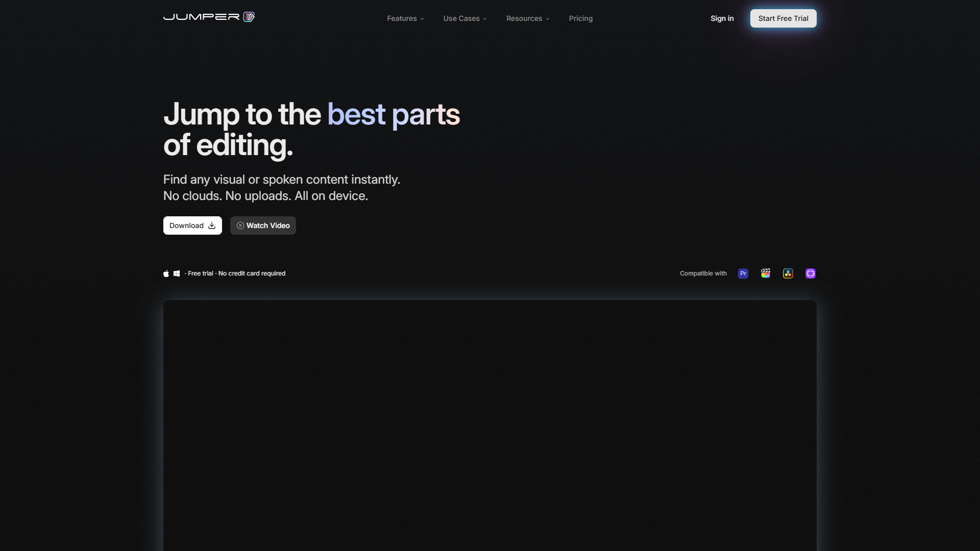
Task: Open the Pricing page
Action: pos(581,18)
